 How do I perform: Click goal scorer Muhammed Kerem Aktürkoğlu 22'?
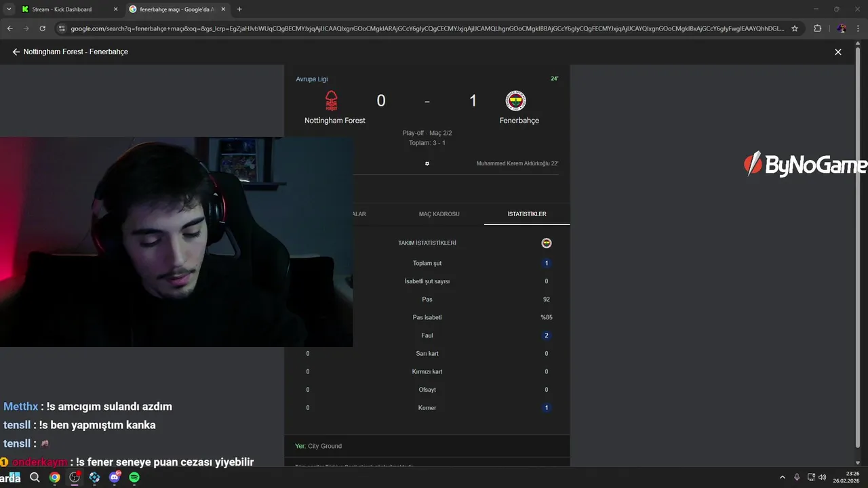(517, 163)
